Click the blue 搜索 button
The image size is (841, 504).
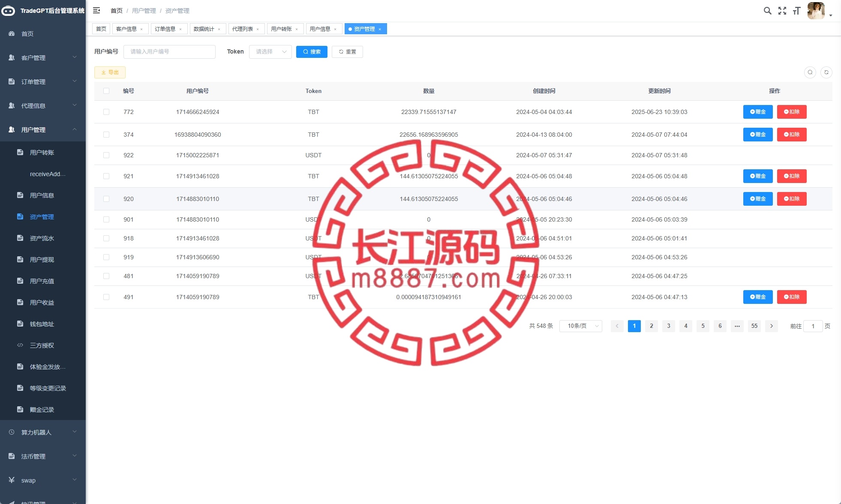(x=312, y=51)
